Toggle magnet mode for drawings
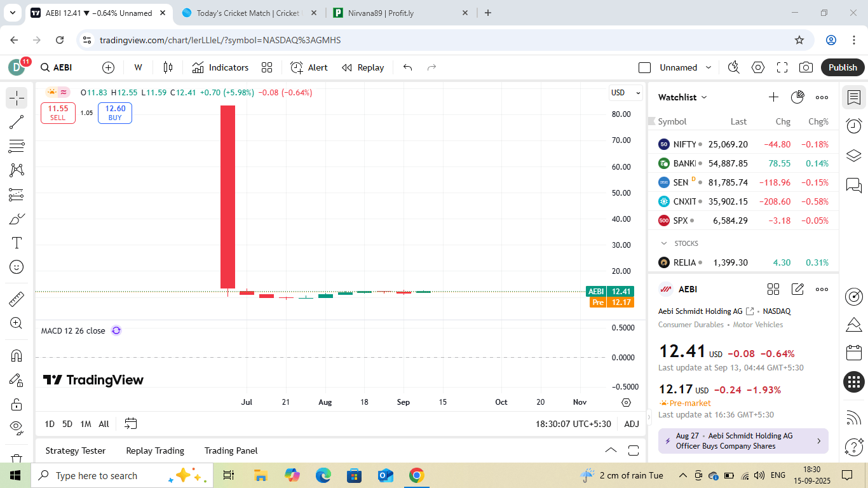Viewport: 868px width, 488px height. coord(17,356)
